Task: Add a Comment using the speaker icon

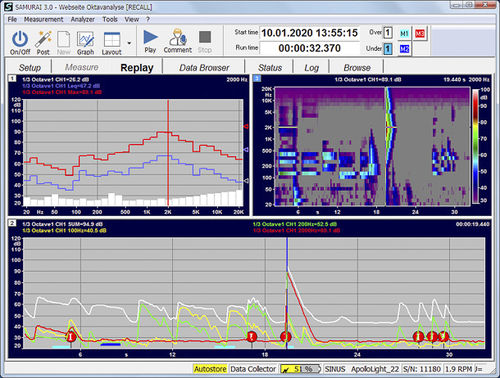Action: 177,37
